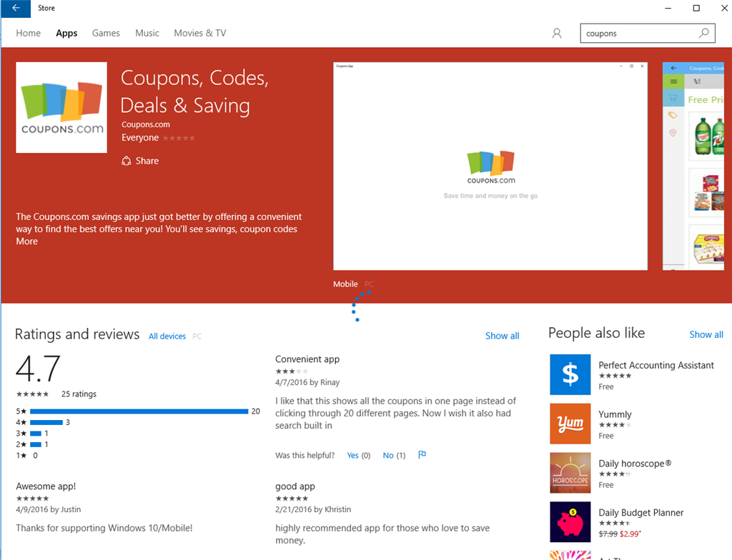Click the 4-star rating bar
The image size is (732, 560).
pyautogui.click(x=46, y=422)
